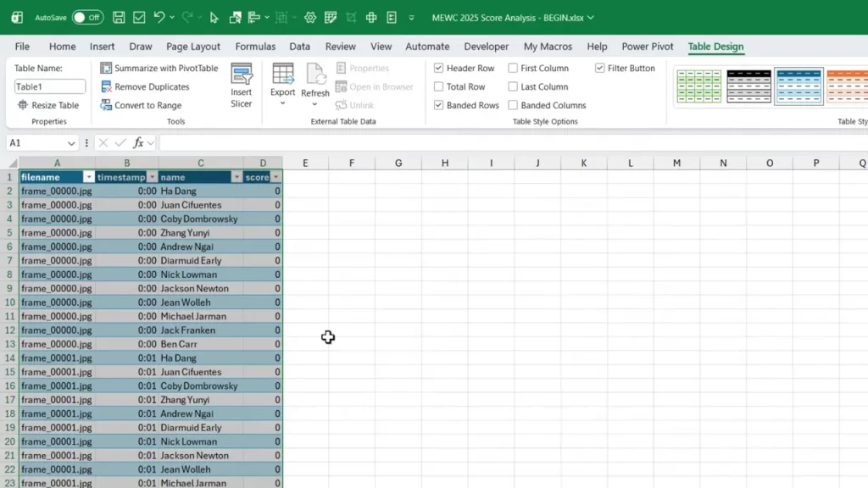This screenshot has height=488, width=868.
Task: Select the black table style swatch
Action: point(748,86)
